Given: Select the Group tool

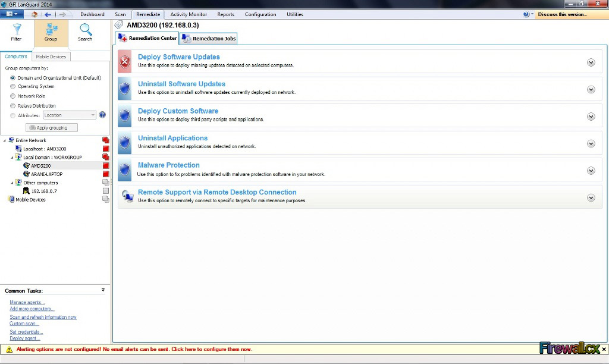Looking at the screenshot, I should coord(51,33).
